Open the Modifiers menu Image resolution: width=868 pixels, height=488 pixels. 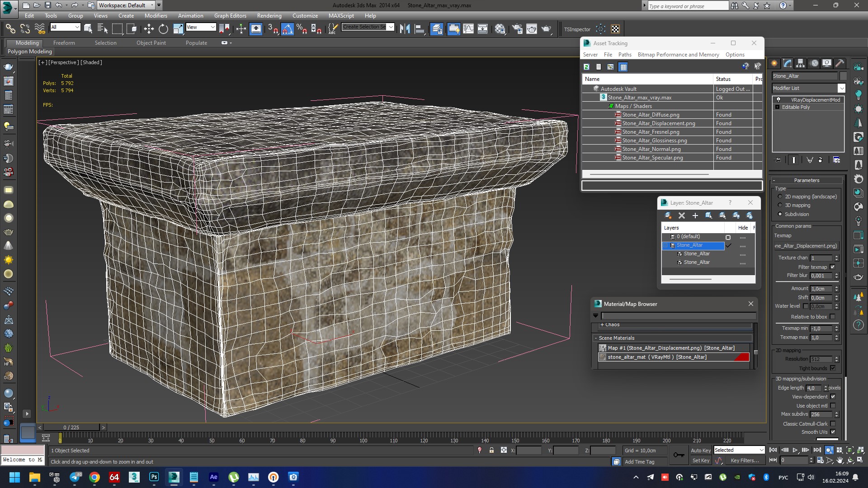coord(156,16)
